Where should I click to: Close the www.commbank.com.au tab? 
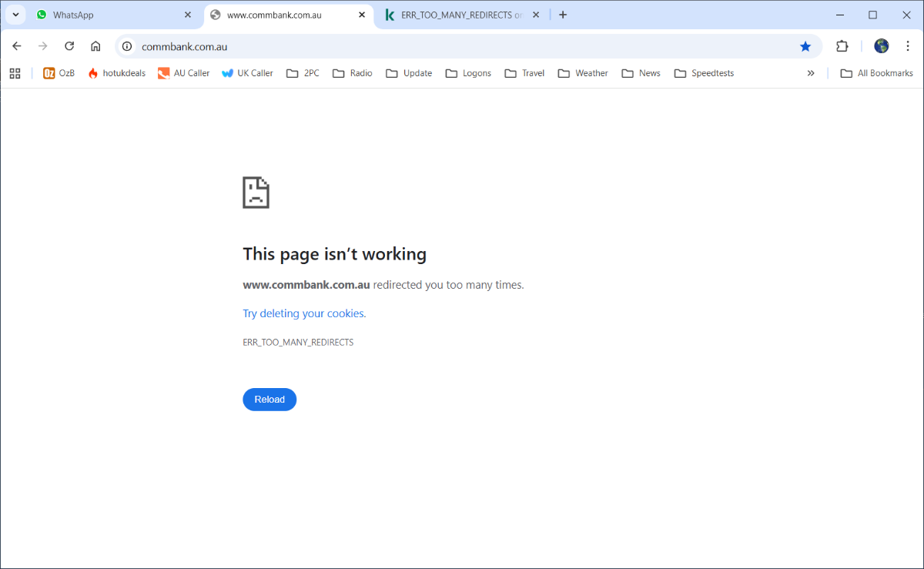click(362, 15)
